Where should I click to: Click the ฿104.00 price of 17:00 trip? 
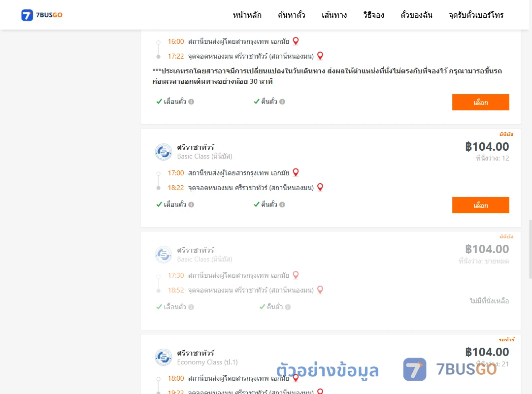[x=487, y=147]
